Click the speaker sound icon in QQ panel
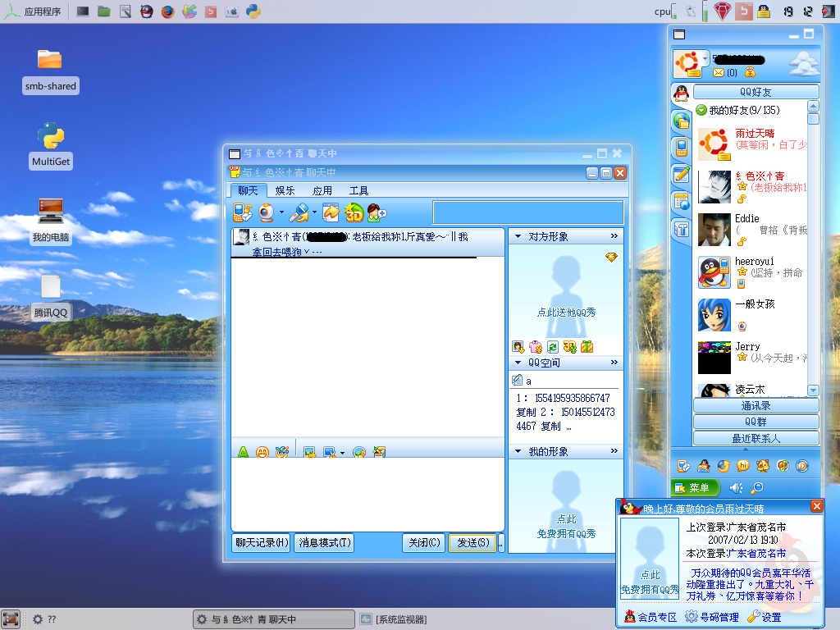Viewport: 840px width, 630px height. pyautogui.click(x=736, y=488)
